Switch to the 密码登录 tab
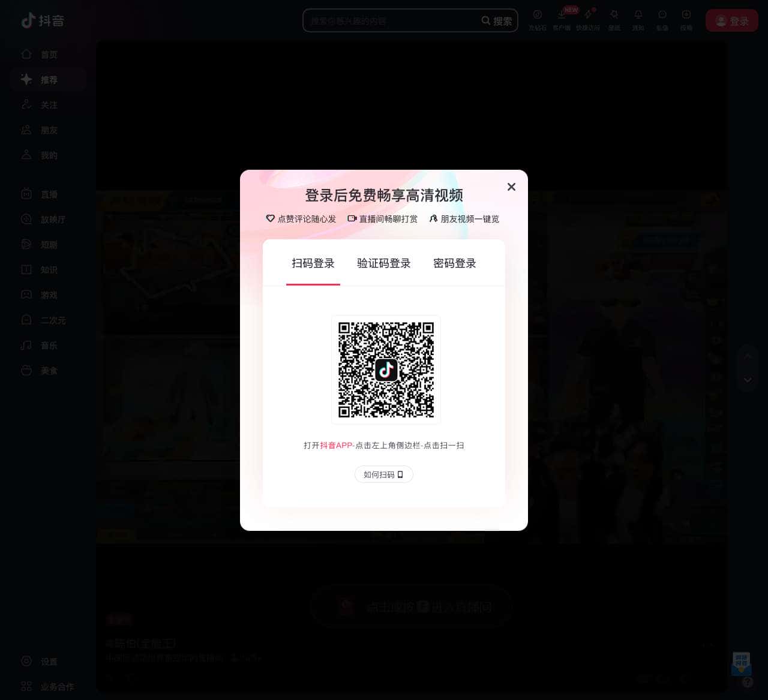The height and width of the screenshot is (700, 768). pyautogui.click(x=455, y=263)
